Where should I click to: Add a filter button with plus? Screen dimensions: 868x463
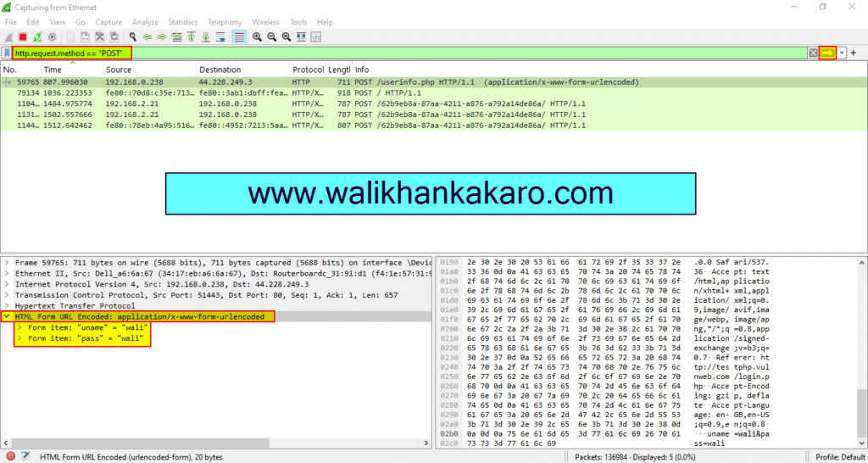853,53
